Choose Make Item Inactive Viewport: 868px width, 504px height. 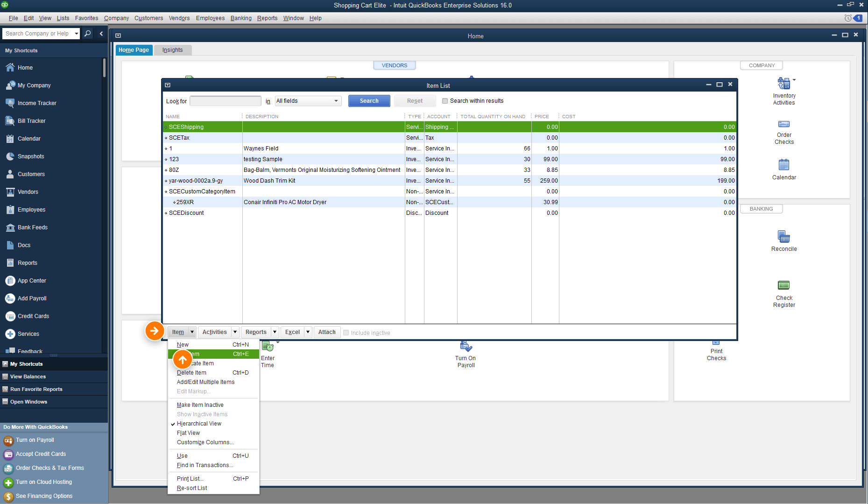click(213, 405)
